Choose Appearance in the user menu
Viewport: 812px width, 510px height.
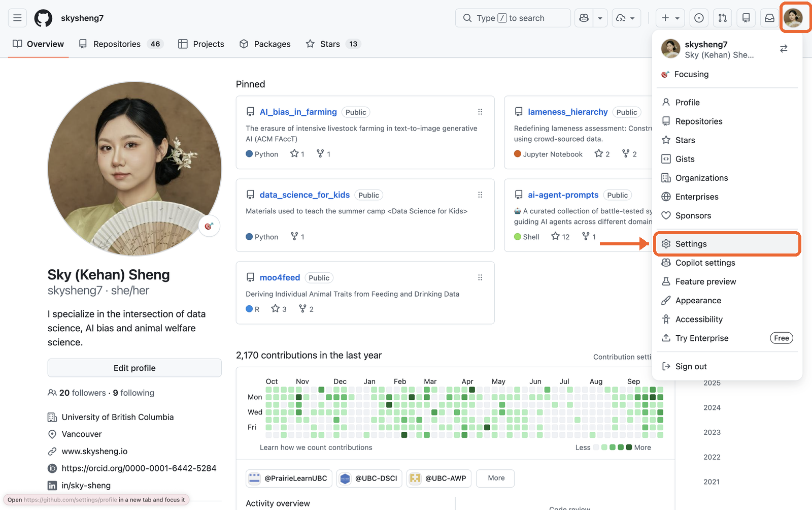pyautogui.click(x=727, y=300)
